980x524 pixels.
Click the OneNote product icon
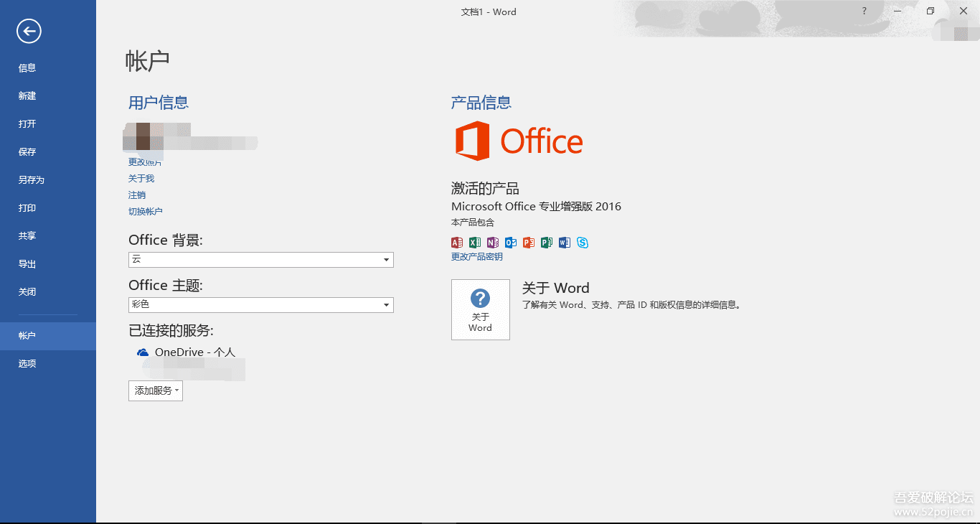click(493, 243)
